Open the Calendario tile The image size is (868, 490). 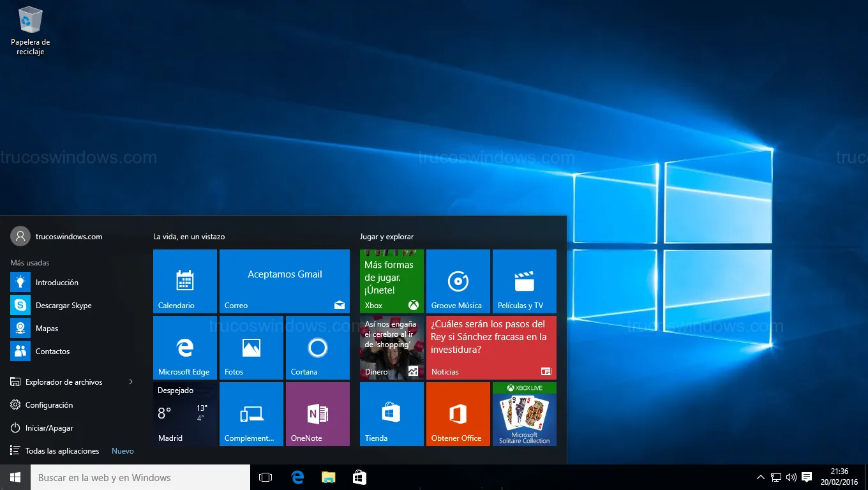pos(185,281)
